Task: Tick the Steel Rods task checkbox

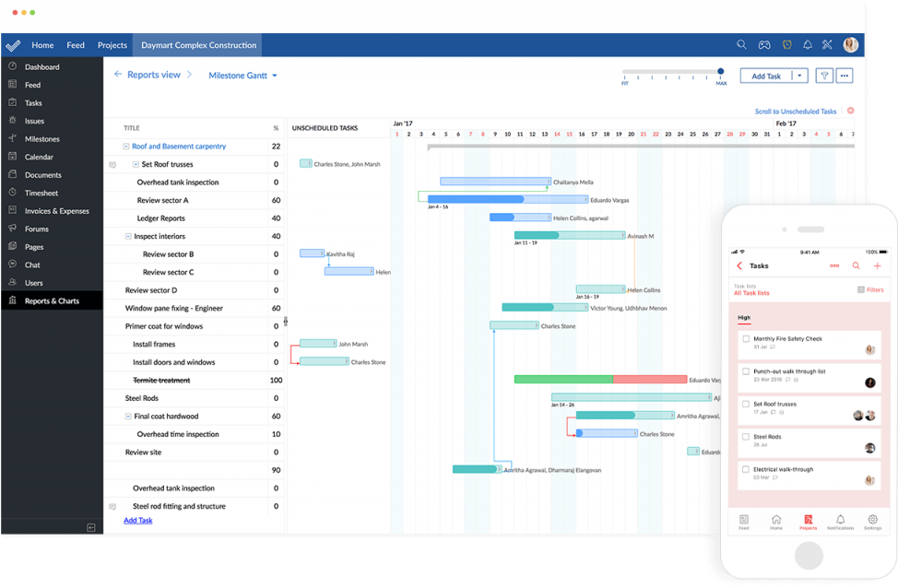Action: point(746,437)
